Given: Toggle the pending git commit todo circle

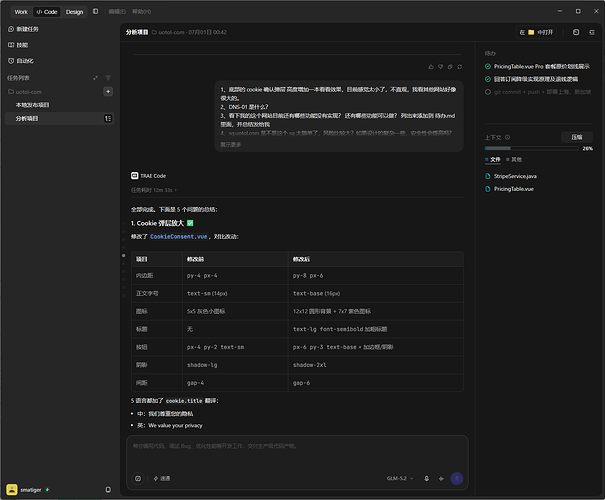Looking at the screenshot, I should pyautogui.click(x=488, y=92).
